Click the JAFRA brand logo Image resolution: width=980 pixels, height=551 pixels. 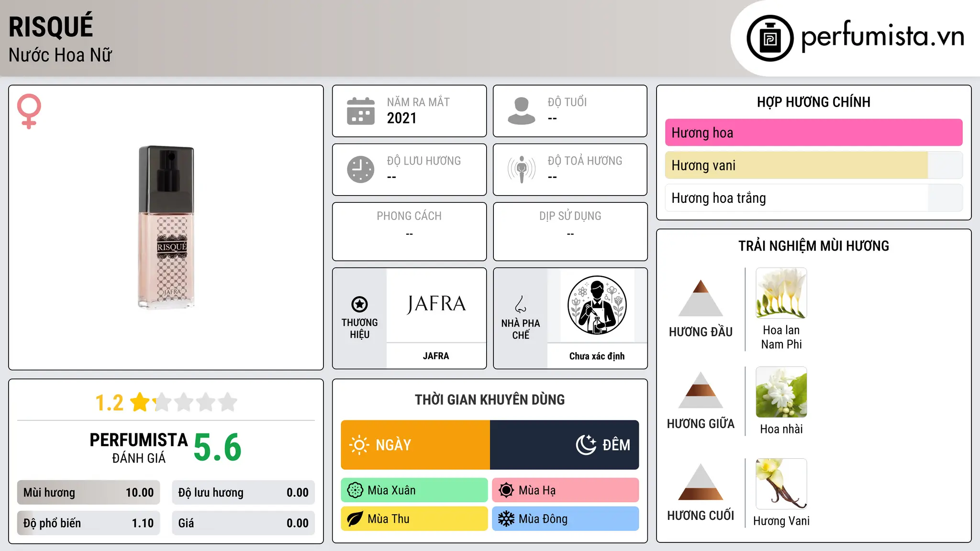coord(436,304)
